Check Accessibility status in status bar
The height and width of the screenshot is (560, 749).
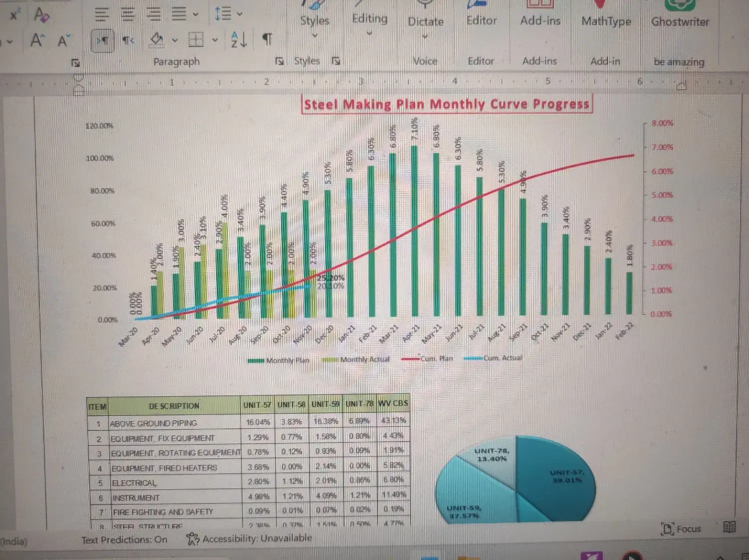tap(249, 539)
